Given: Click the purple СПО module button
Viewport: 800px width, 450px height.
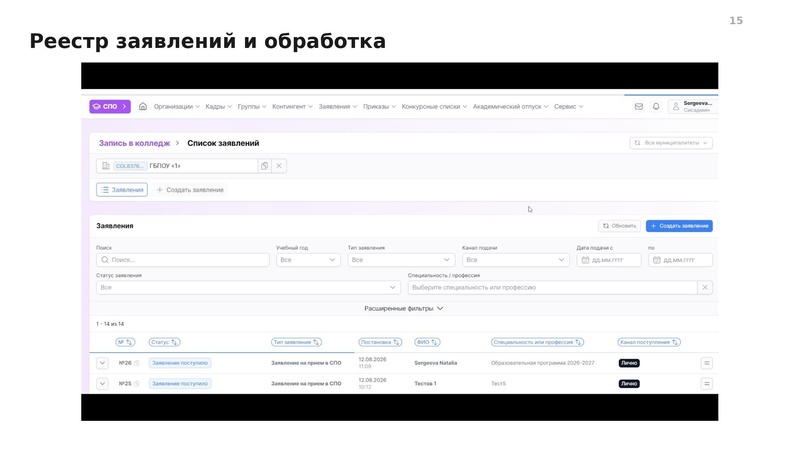Looking at the screenshot, I should (x=110, y=107).
